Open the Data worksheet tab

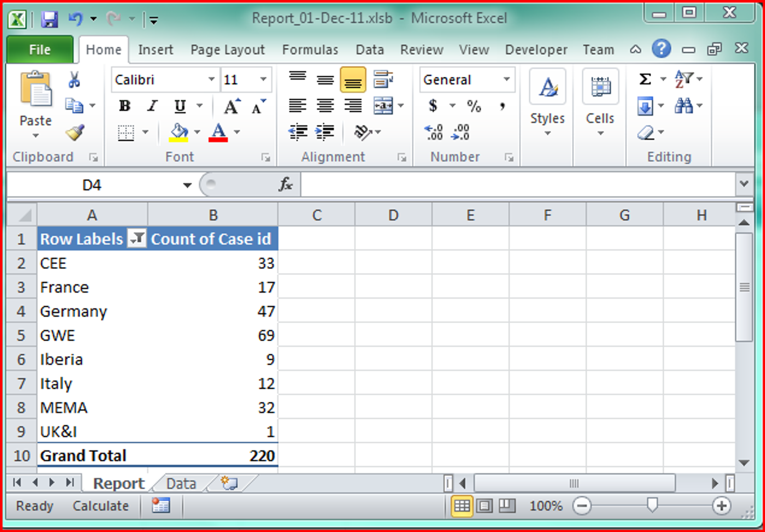pos(181,484)
